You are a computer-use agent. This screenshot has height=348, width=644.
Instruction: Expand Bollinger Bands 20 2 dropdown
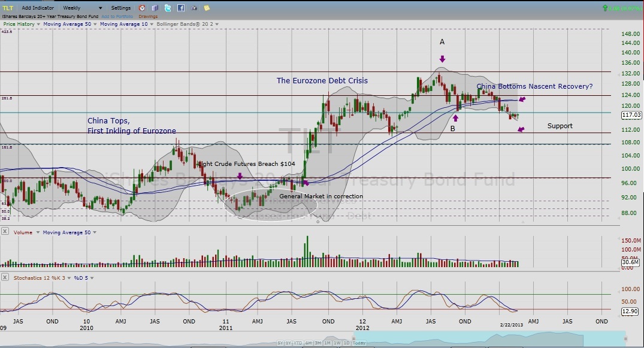[x=216, y=24]
